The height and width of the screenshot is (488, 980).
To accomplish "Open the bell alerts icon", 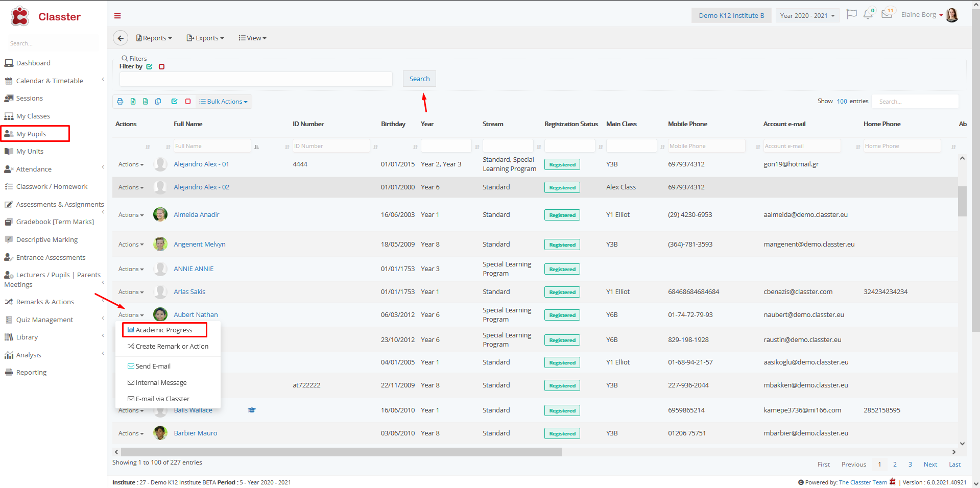I will (x=868, y=14).
